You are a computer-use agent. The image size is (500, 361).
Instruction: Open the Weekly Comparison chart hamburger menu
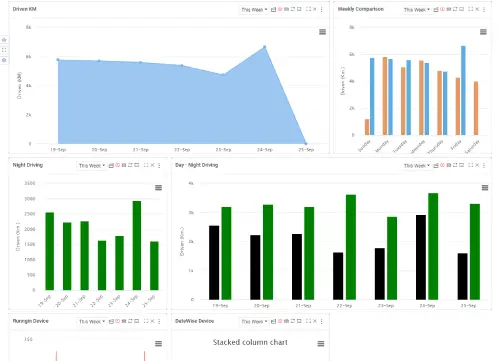[483, 32]
